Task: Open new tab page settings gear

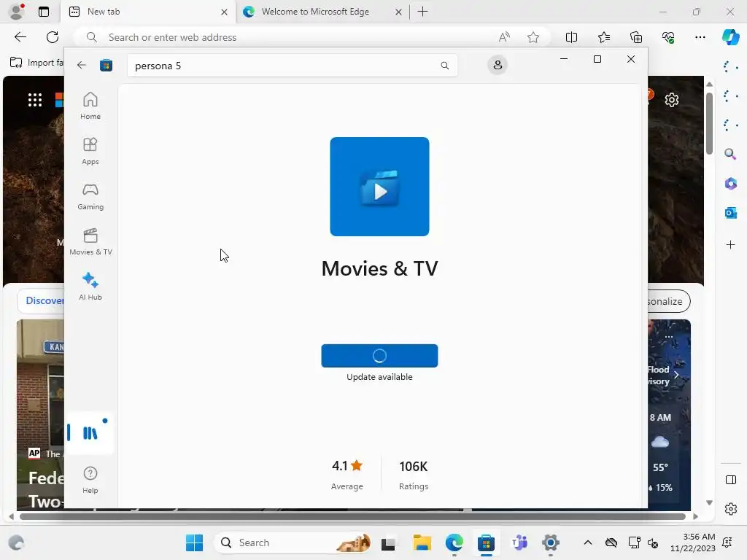Action: click(x=671, y=100)
